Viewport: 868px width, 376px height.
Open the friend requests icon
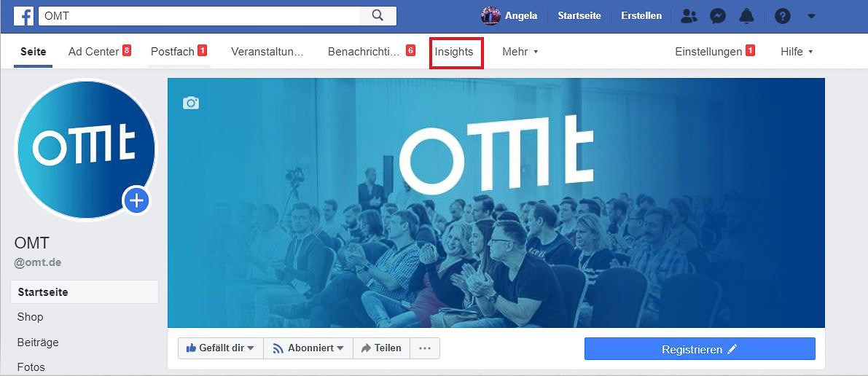coord(689,16)
